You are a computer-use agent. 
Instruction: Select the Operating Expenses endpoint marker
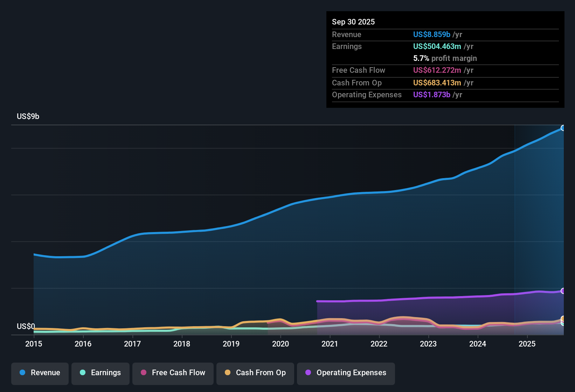[x=563, y=291]
